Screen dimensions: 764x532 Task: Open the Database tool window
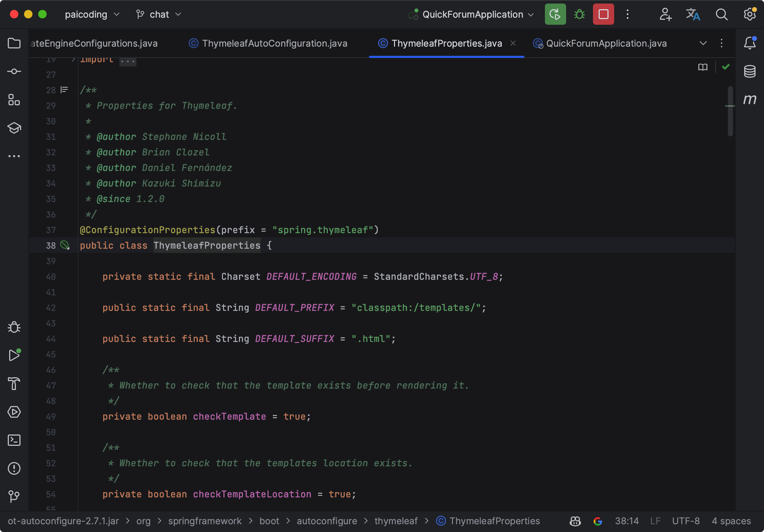(x=750, y=71)
